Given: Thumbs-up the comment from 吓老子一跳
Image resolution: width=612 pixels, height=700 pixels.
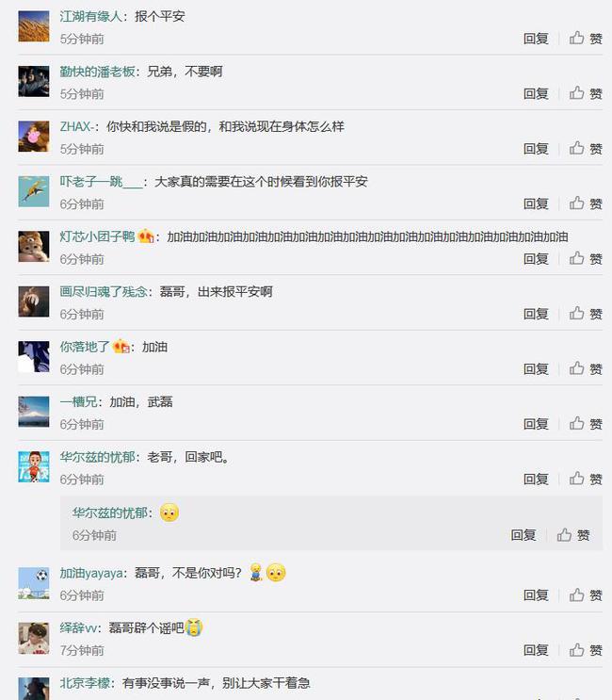Looking at the screenshot, I should 586,203.
